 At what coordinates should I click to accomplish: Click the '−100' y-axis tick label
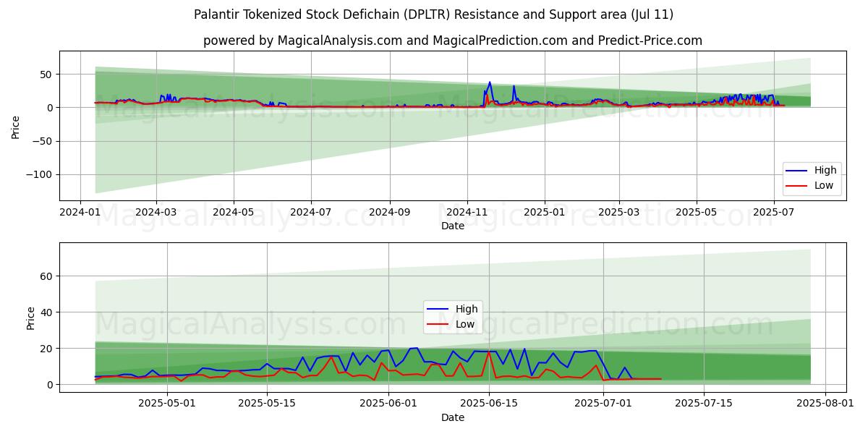(x=41, y=174)
